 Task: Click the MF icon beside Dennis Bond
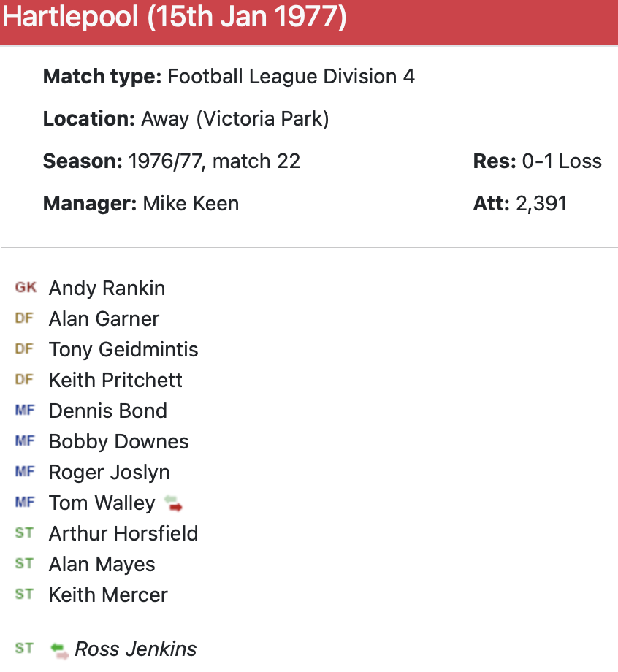[24, 411]
